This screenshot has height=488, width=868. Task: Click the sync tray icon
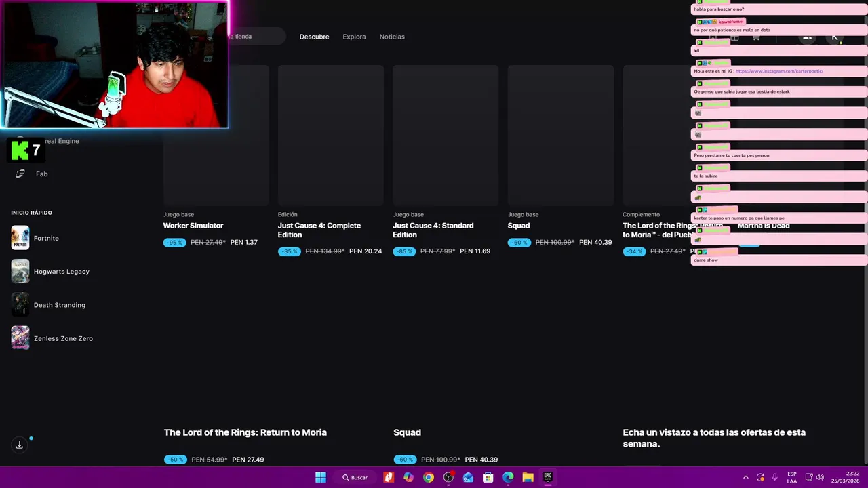coord(760,477)
